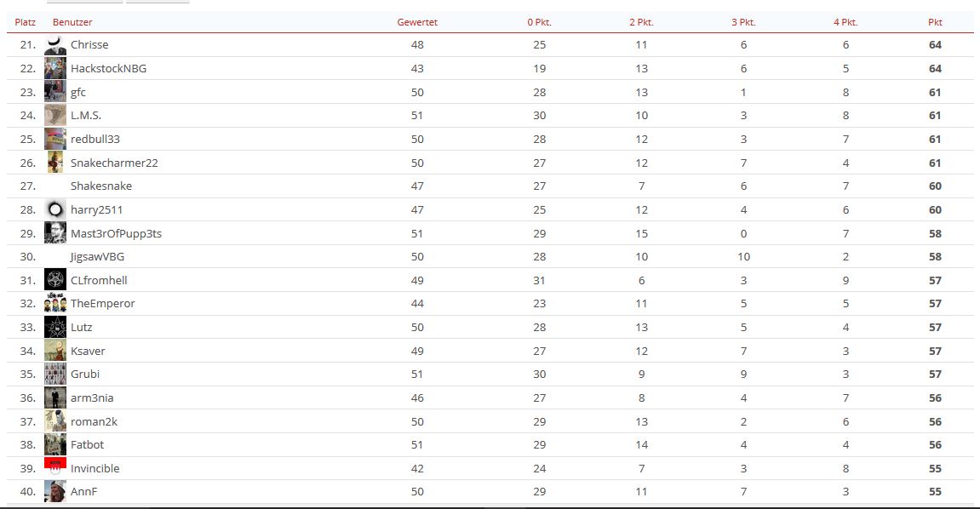Open AnnF's avatar thumbnail

tap(55, 491)
